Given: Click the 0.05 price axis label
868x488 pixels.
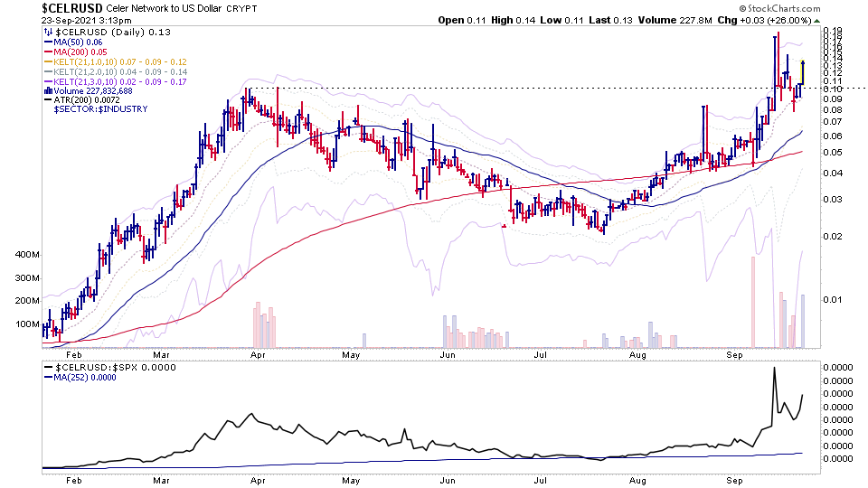Looking at the screenshot, I should click(833, 152).
